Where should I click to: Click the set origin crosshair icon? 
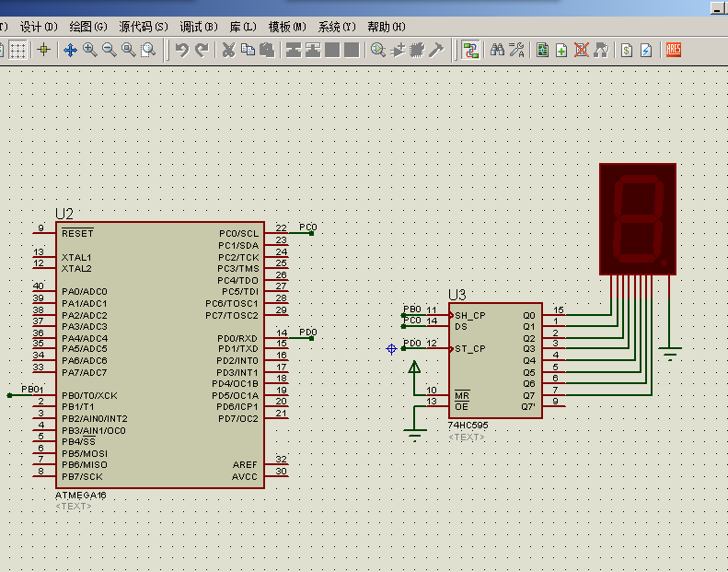43,50
